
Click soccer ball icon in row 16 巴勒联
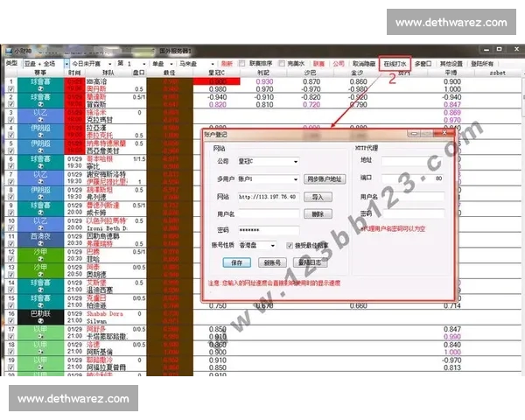coord(40,321)
